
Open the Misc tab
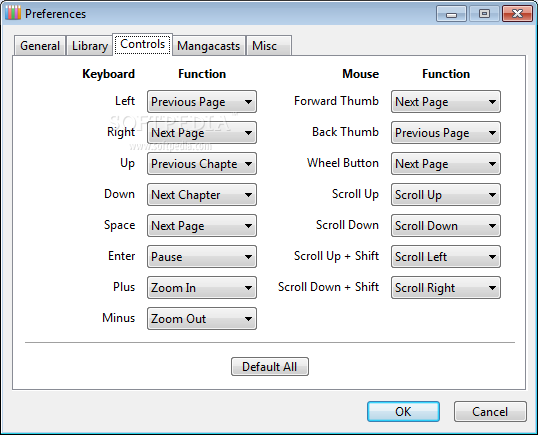tap(269, 46)
